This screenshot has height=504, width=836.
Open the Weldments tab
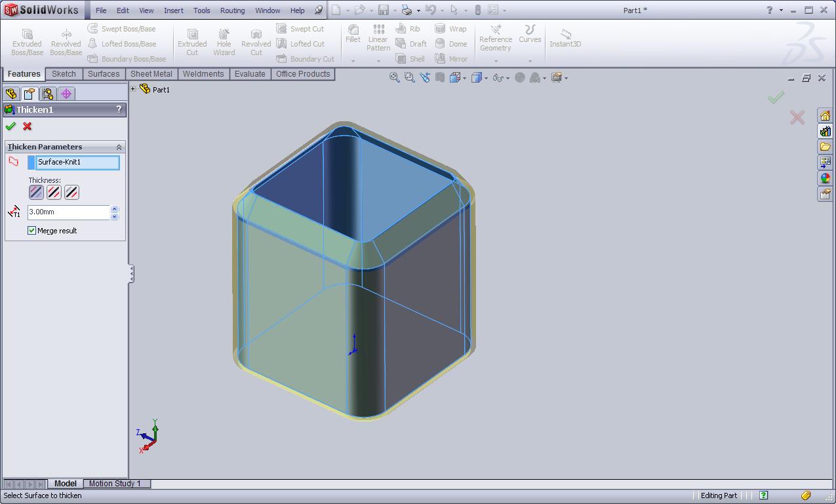(203, 74)
